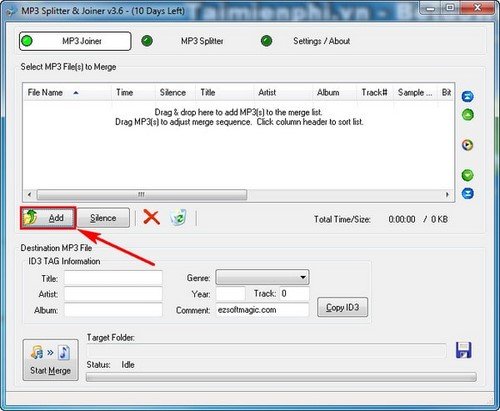Click the Add button
This screenshot has width=500, height=411.
coord(48,218)
